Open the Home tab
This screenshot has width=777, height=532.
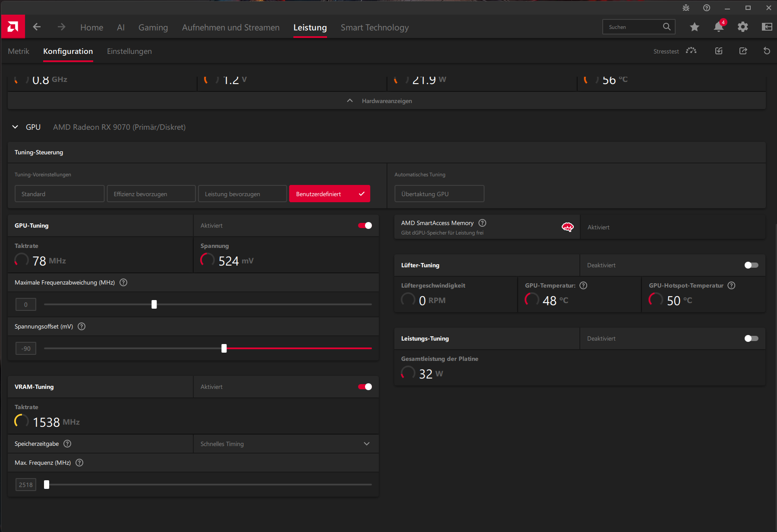pyautogui.click(x=91, y=27)
